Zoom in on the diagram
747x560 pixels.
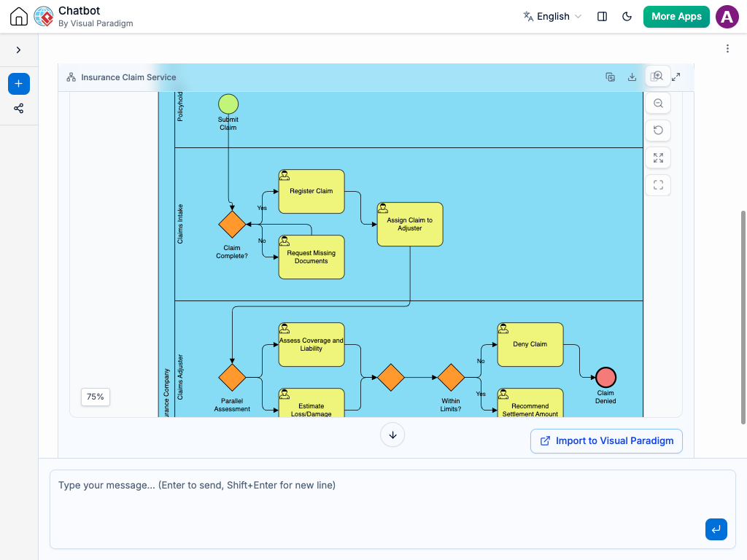pos(658,76)
